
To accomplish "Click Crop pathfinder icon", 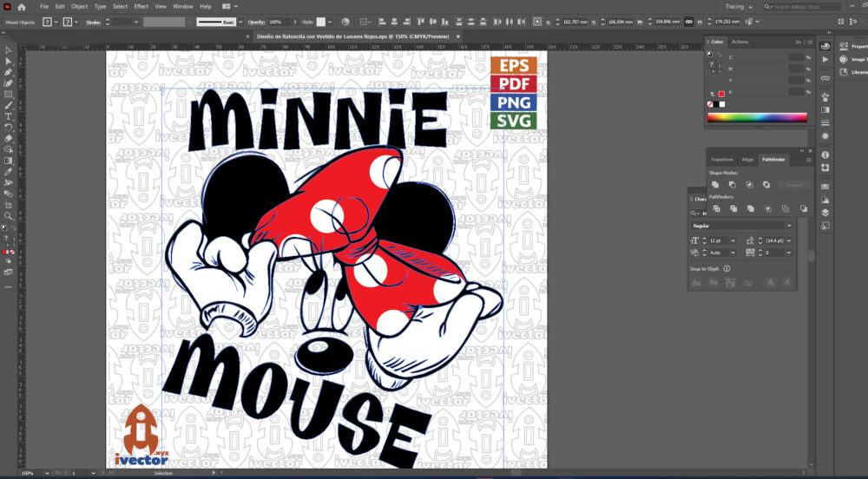I will click(768, 208).
